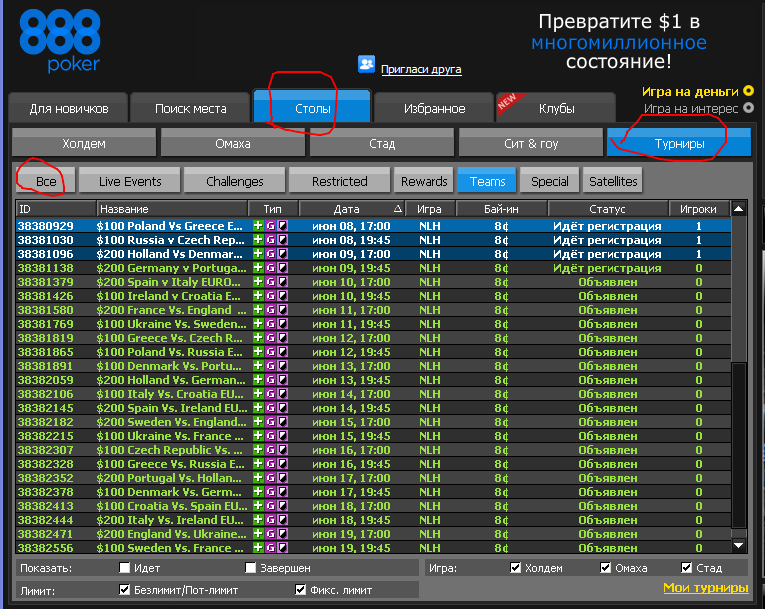Click shield icon in $100 Russia v Czech row
This screenshot has height=609, width=765.
[x=282, y=240]
